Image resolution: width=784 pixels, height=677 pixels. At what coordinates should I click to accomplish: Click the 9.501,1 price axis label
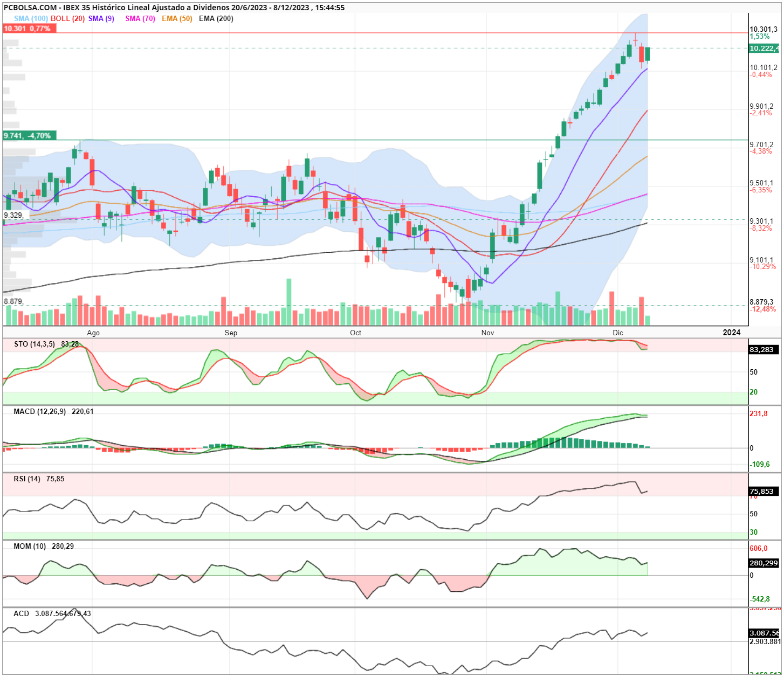point(762,183)
